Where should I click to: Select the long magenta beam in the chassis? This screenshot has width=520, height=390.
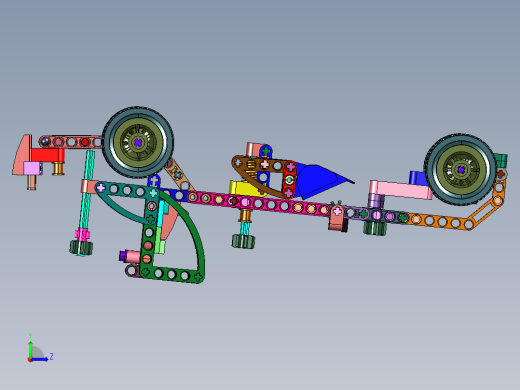258,203
